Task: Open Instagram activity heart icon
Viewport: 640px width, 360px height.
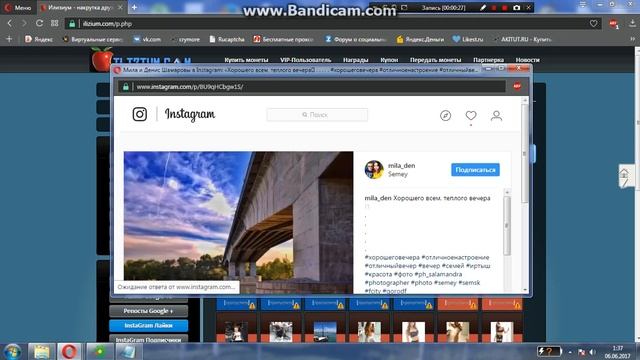Action: tap(471, 116)
